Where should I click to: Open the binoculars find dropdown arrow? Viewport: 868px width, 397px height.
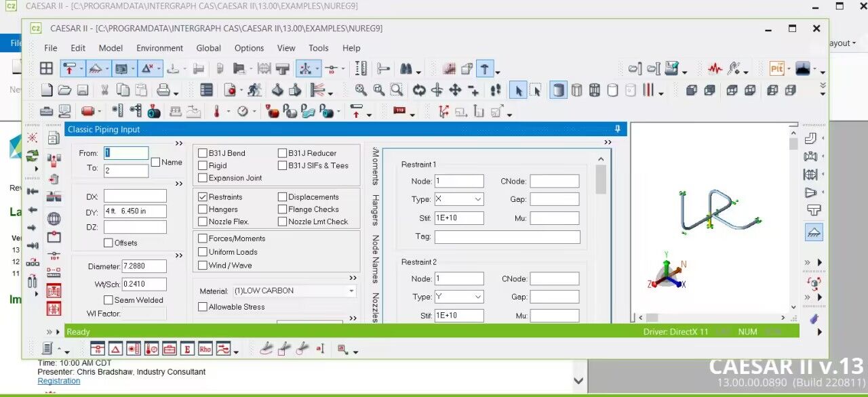[x=418, y=72]
